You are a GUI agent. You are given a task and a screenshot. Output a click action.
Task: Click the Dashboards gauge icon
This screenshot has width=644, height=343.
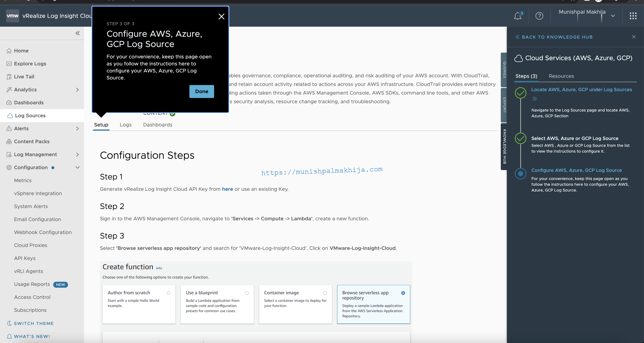tap(9, 103)
